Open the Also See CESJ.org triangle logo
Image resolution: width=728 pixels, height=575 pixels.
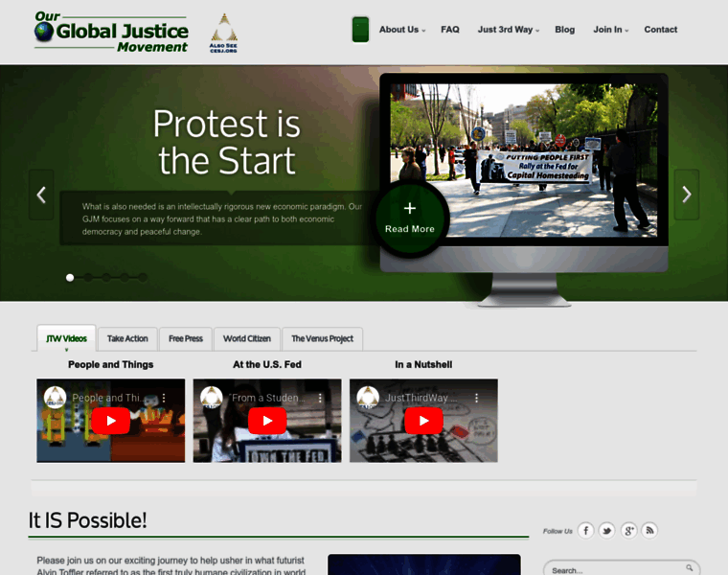(x=224, y=33)
